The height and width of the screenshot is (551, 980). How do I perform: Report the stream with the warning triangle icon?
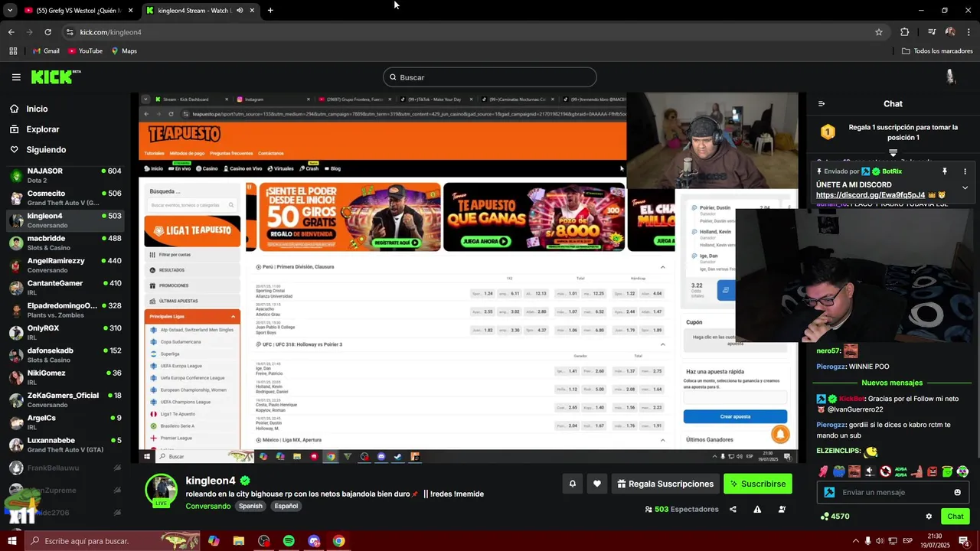point(757,509)
